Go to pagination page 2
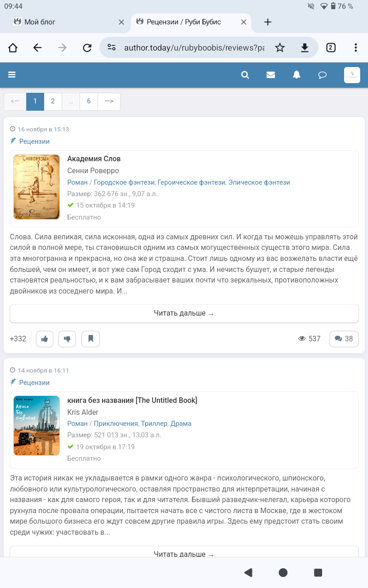 [53, 102]
